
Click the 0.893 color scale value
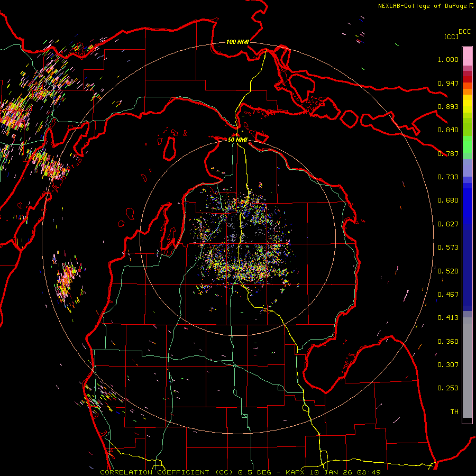(x=448, y=106)
